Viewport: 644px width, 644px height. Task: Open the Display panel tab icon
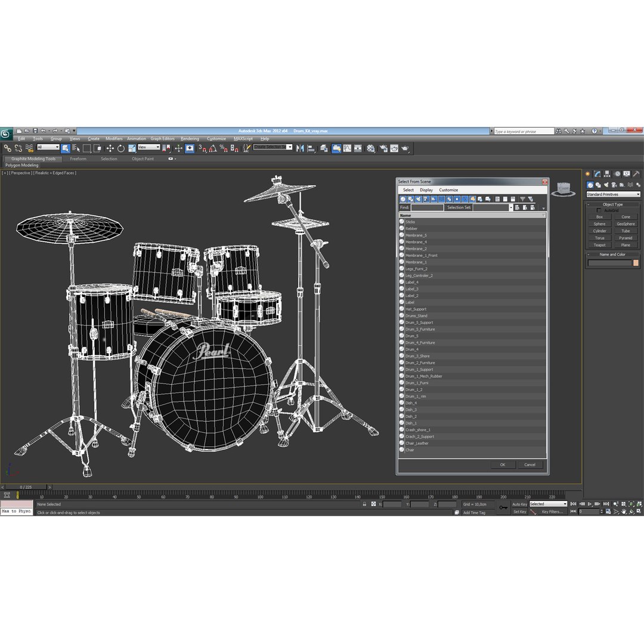[626, 174]
